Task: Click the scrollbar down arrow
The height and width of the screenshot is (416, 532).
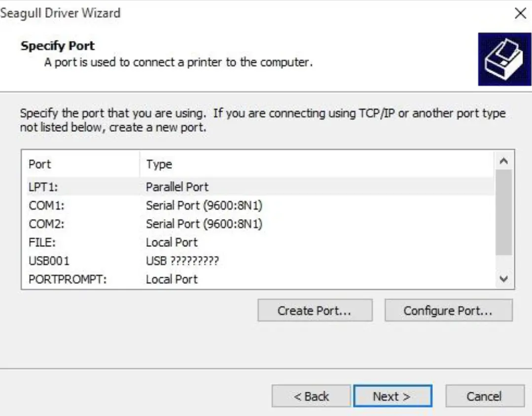Action: [503, 278]
